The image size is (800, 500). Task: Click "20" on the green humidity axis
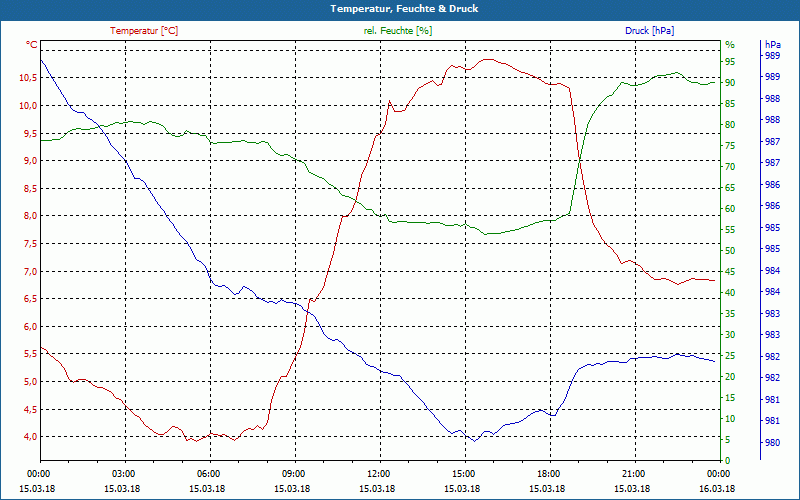click(x=730, y=377)
